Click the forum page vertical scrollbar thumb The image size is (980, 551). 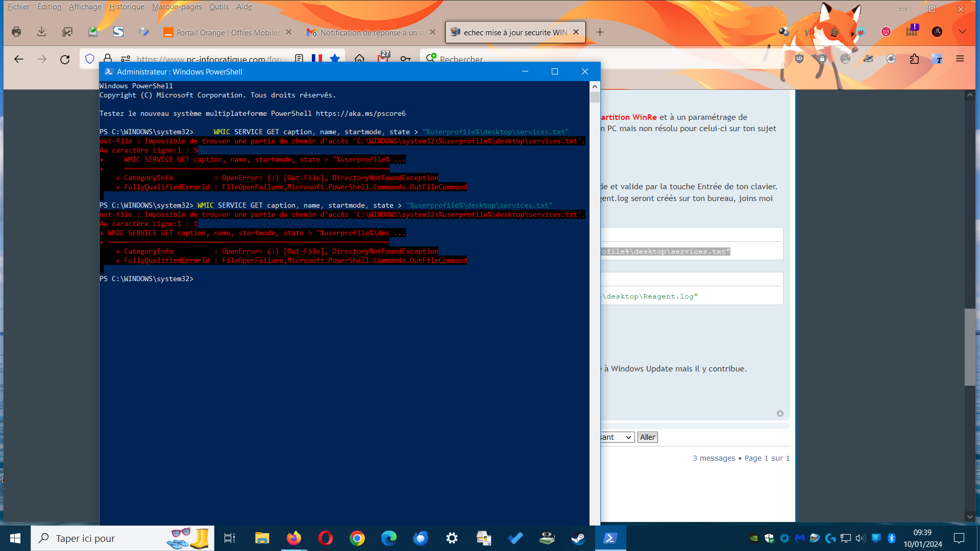tap(969, 347)
